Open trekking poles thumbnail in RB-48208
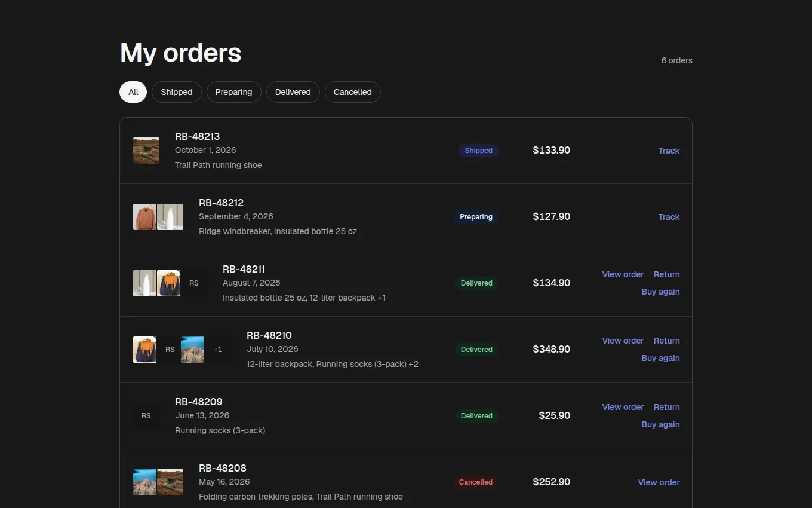This screenshot has height=508, width=812. point(144,482)
